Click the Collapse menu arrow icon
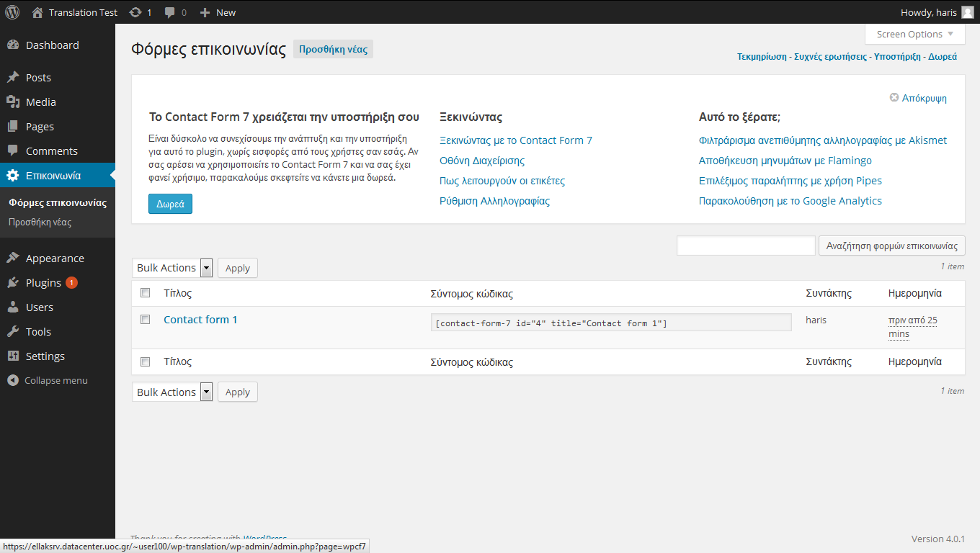Screen dimensions: 980x553 pyautogui.click(x=13, y=380)
